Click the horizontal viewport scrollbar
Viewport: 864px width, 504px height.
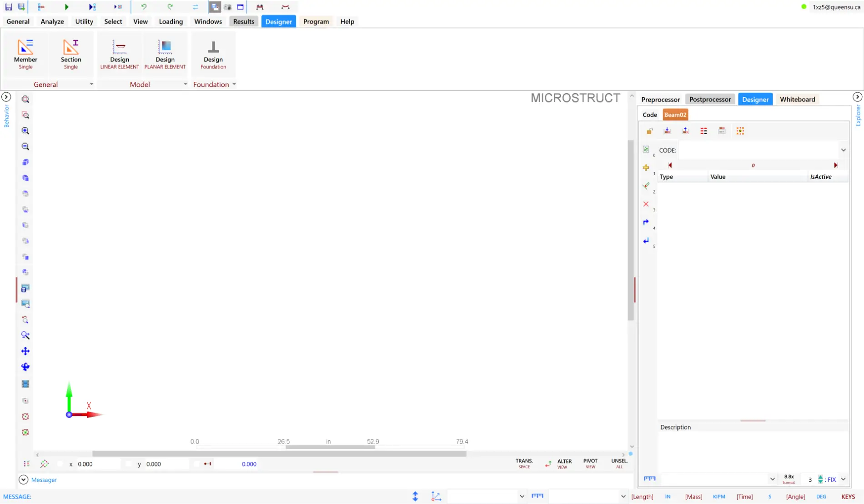[279, 454]
